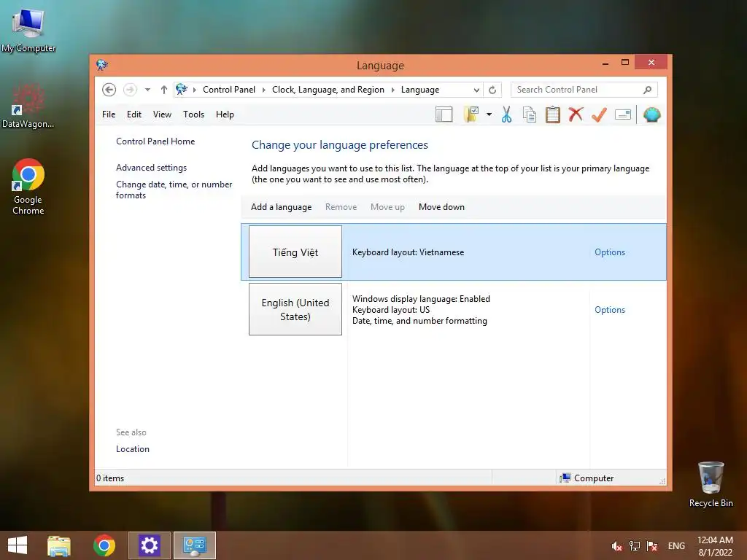747x560 pixels.
Task: Open the File menu
Action: tap(109, 114)
